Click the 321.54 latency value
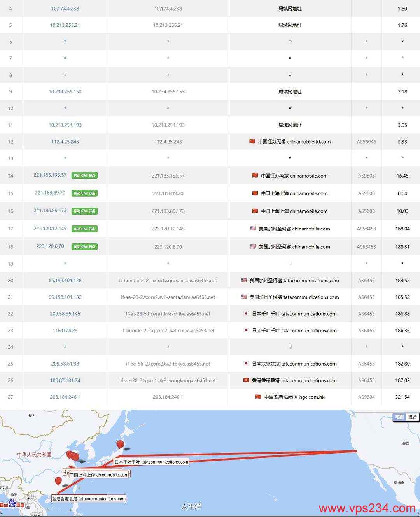 [x=402, y=397]
